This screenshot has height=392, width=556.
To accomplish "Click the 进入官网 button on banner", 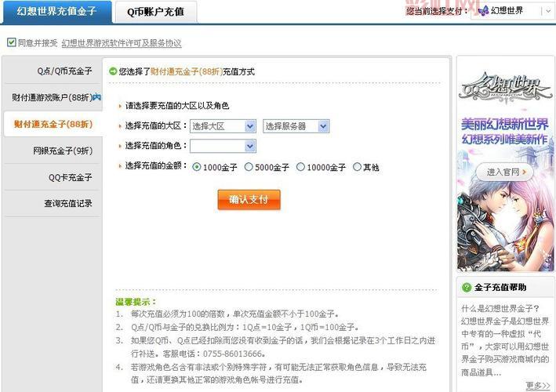I will pyautogui.click(x=504, y=172).
